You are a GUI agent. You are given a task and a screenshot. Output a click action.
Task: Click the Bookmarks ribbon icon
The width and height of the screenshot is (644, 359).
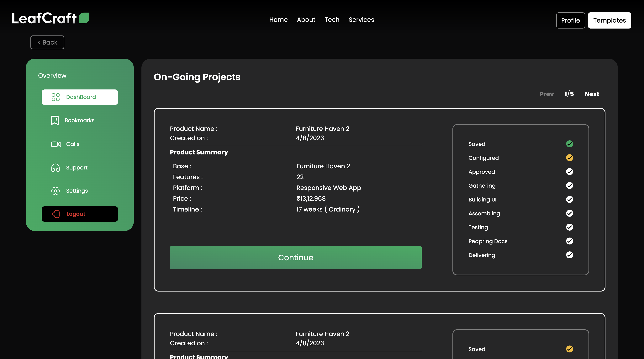[x=55, y=120]
